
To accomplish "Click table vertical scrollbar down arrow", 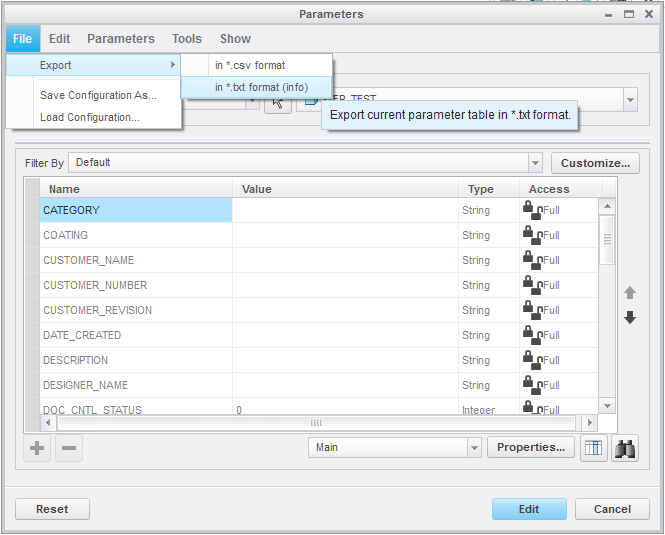I will click(x=607, y=406).
